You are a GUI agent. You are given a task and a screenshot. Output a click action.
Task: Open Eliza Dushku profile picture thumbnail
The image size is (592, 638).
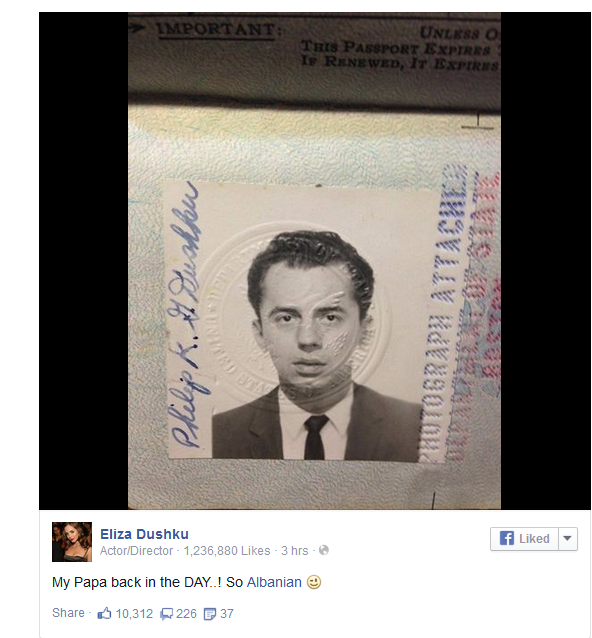(72, 542)
